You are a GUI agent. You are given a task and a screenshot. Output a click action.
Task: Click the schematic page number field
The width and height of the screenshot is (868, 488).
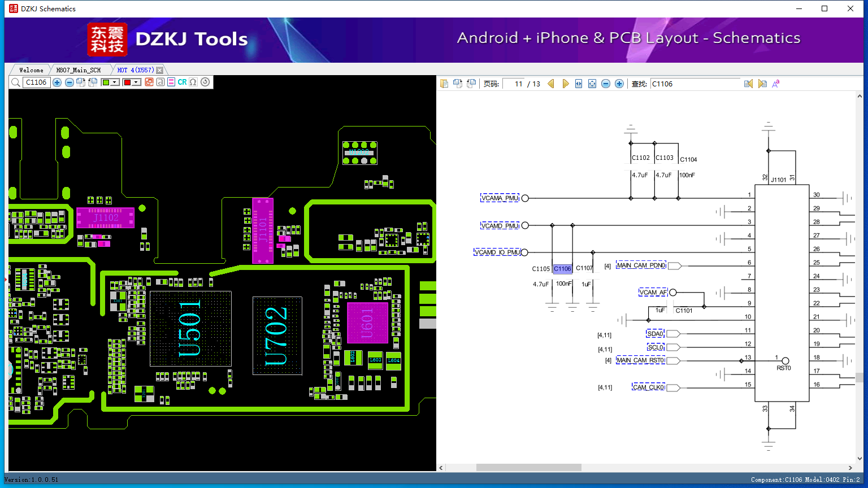pyautogui.click(x=513, y=84)
